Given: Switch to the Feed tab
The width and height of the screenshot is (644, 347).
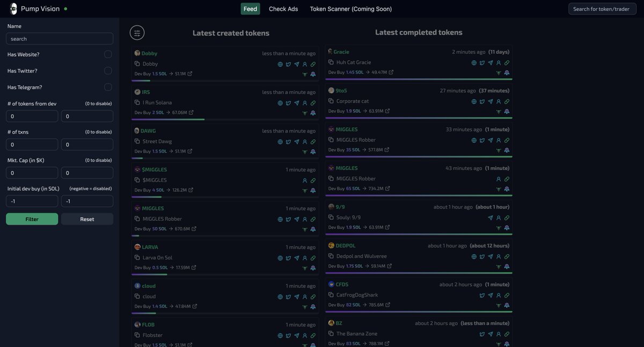Looking at the screenshot, I should coord(250,9).
